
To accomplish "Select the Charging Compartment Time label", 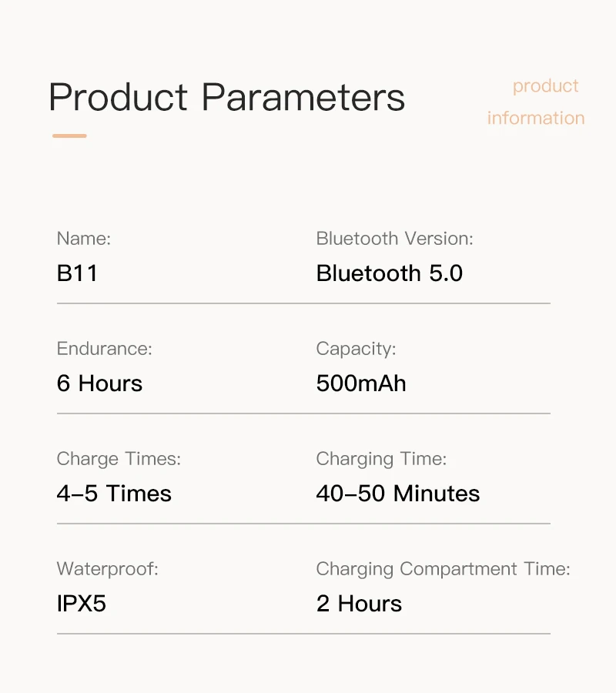I will (x=444, y=569).
